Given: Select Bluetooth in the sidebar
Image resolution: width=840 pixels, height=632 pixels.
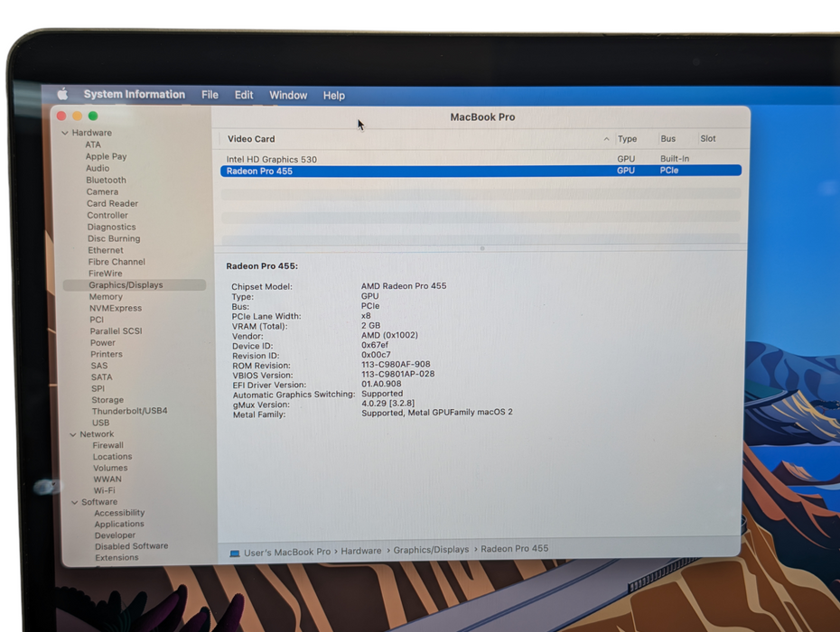Looking at the screenshot, I should tap(106, 180).
